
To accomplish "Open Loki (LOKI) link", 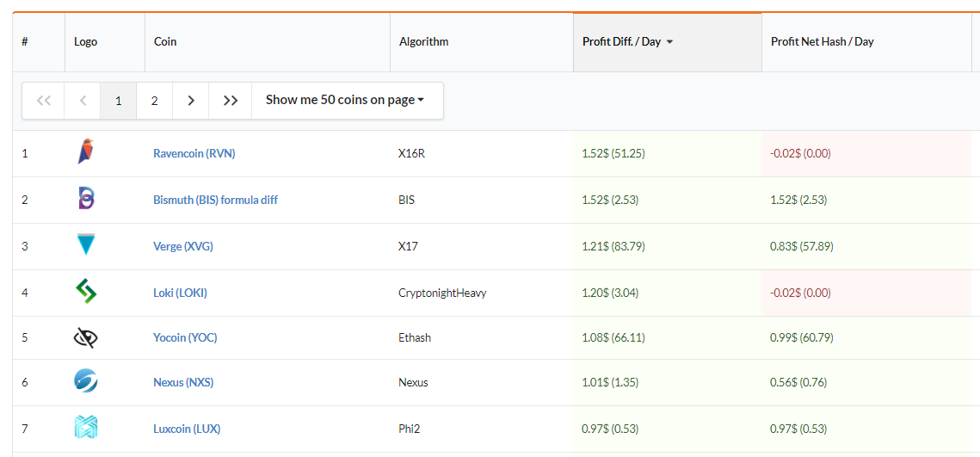I will coord(180,293).
